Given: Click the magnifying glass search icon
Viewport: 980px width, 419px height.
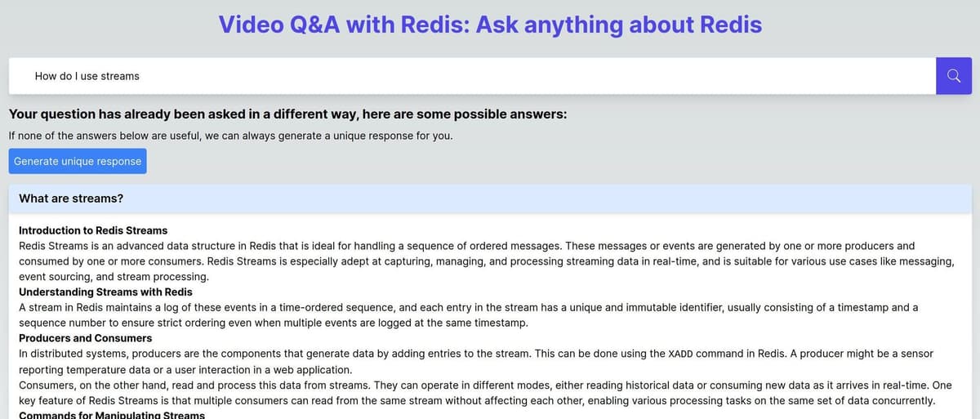Looking at the screenshot, I should (x=953, y=76).
